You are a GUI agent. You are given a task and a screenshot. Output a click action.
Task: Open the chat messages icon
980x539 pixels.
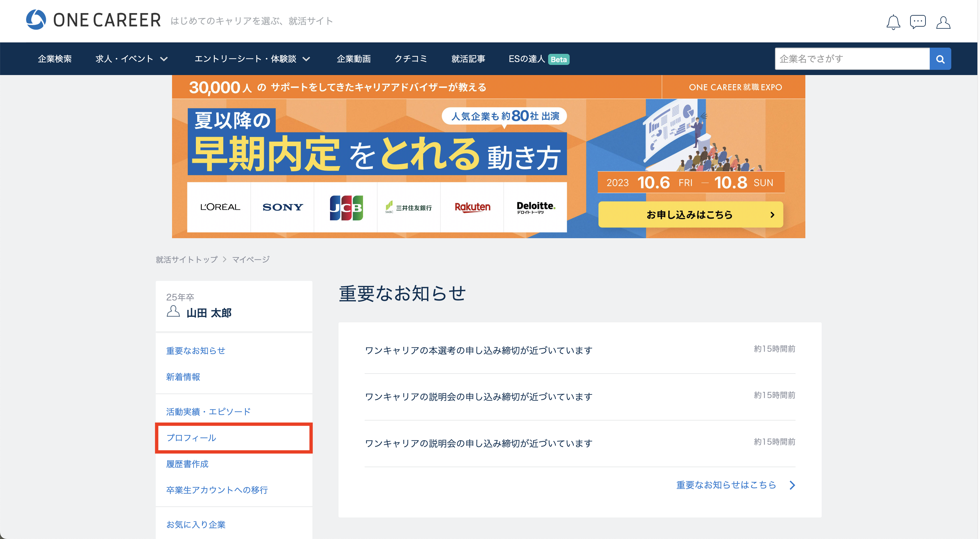point(918,22)
